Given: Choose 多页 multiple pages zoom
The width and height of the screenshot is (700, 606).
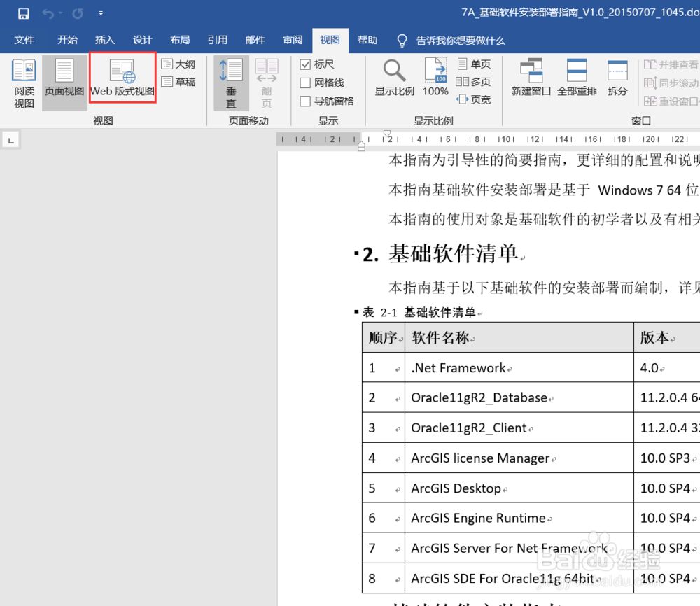Looking at the screenshot, I should click(473, 82).
